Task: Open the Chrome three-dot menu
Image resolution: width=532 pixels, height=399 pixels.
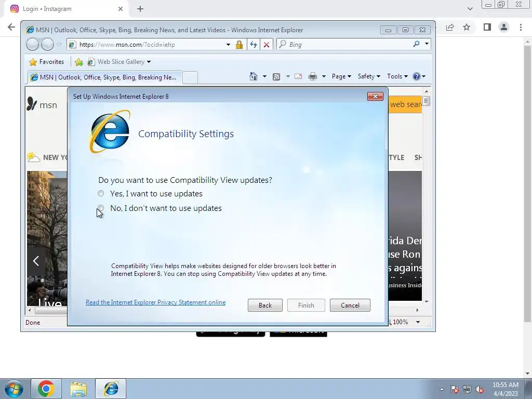Action: 521,27
